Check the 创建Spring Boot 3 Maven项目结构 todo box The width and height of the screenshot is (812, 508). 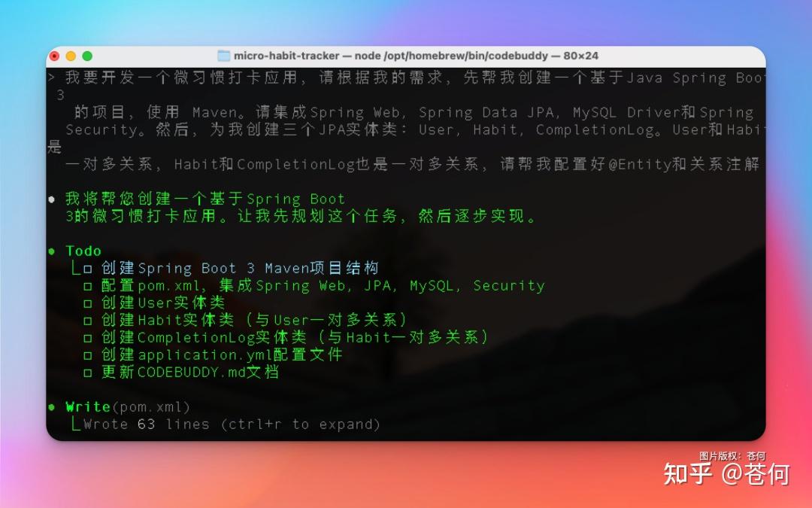(88, 269)
